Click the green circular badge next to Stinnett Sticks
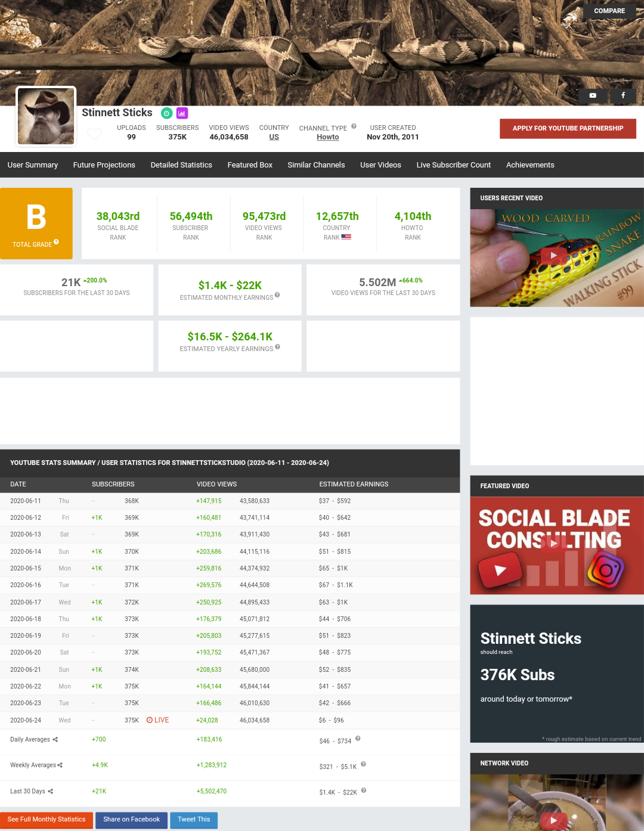The height and width of the screenshot is (831, 644). tap(167, 113)
